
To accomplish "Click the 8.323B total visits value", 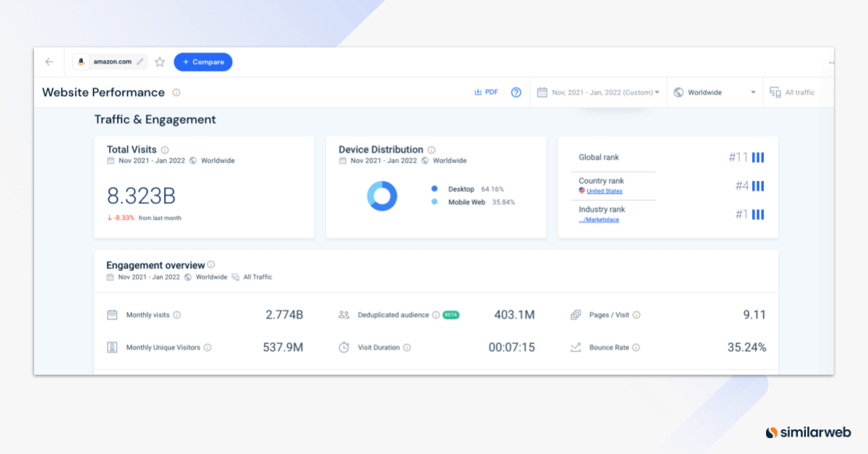I will (x=142, y=196).
